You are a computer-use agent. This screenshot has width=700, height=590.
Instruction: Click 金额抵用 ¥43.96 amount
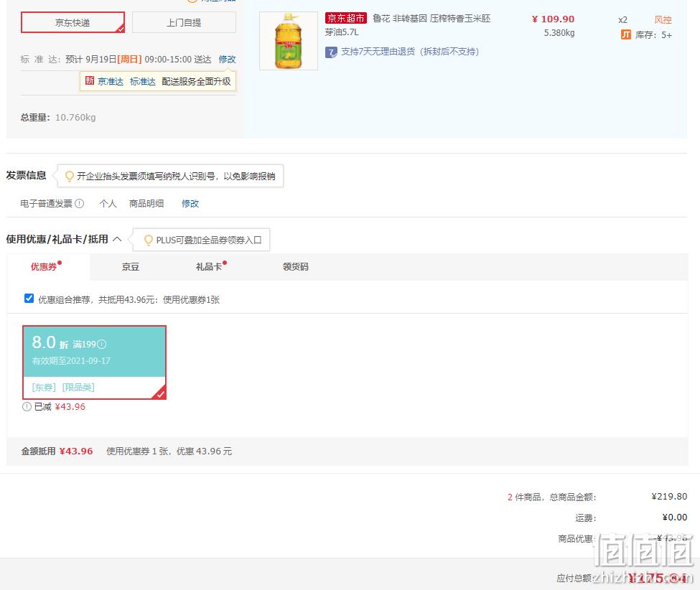coord(76,451)
